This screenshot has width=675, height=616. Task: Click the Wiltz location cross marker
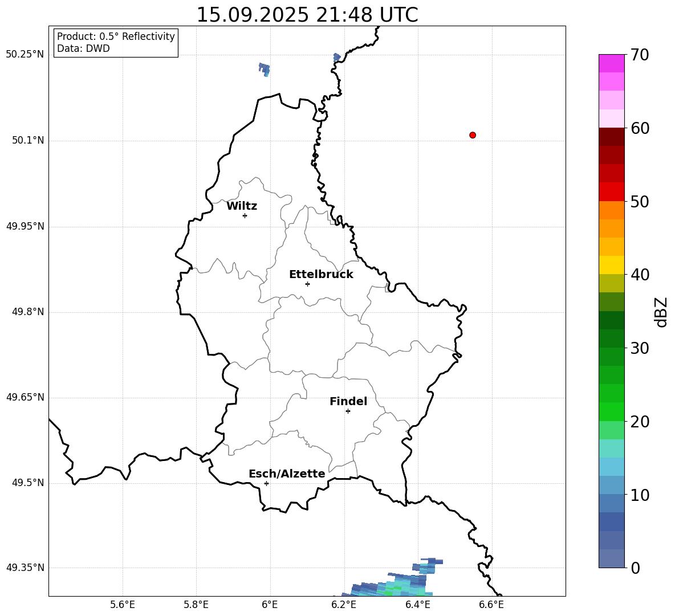point(245,215)
